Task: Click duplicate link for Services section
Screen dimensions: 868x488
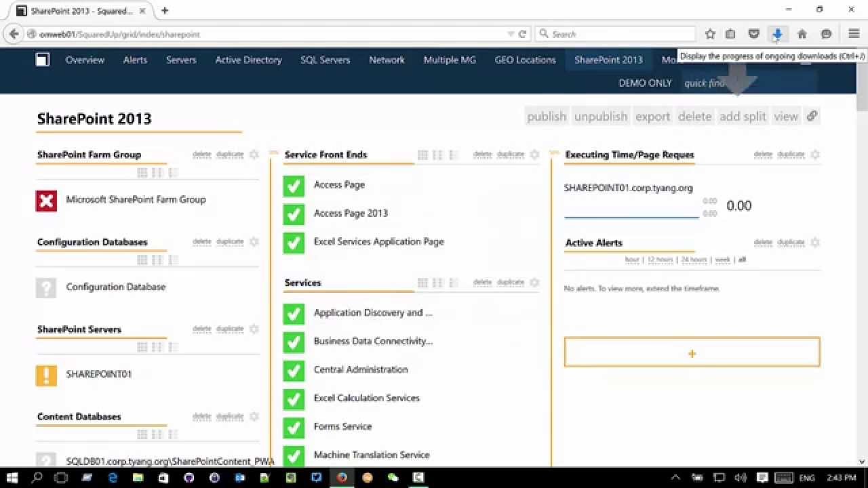Action: tap(511, 282)
